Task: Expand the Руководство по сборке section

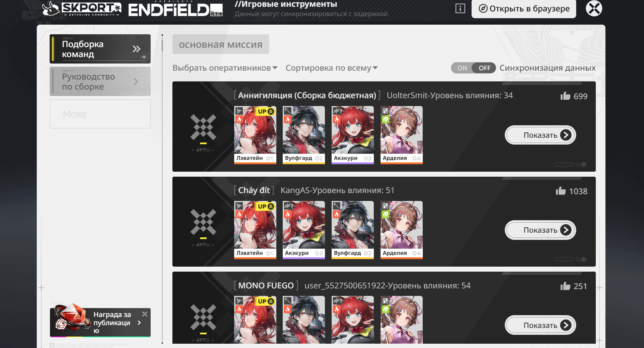Action: [x=100, y=81]
